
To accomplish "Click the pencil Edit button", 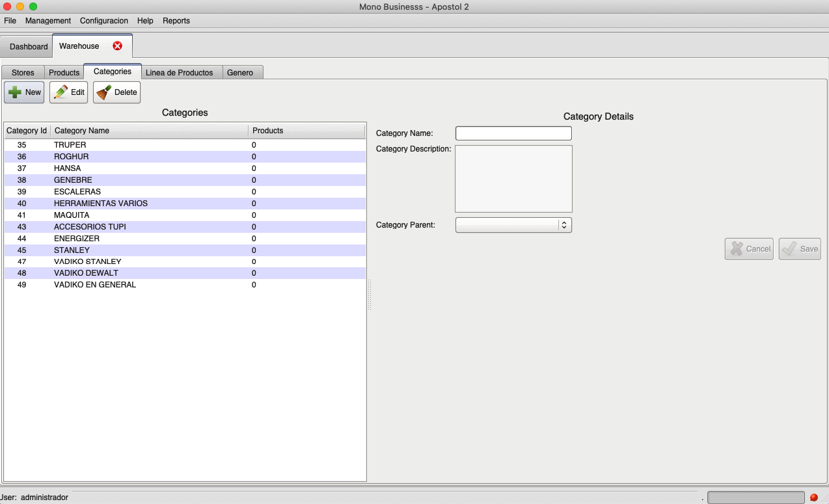I will 69,92.
